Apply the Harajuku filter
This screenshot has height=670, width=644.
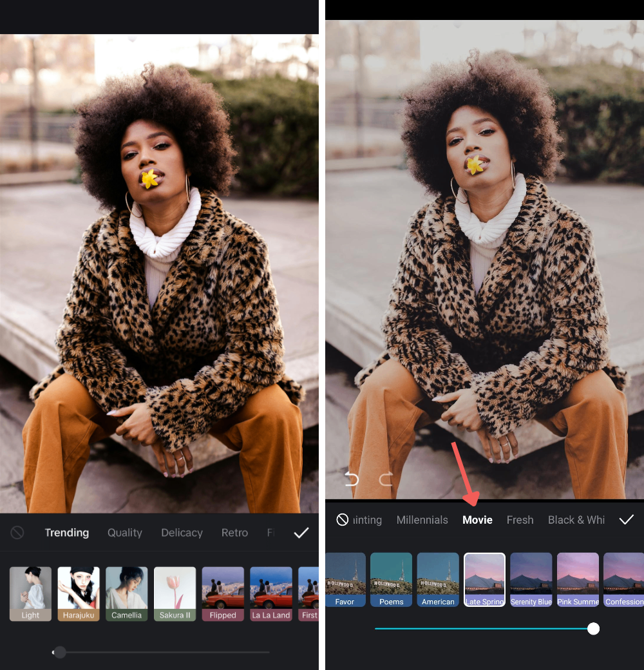[x=79, y=593]
